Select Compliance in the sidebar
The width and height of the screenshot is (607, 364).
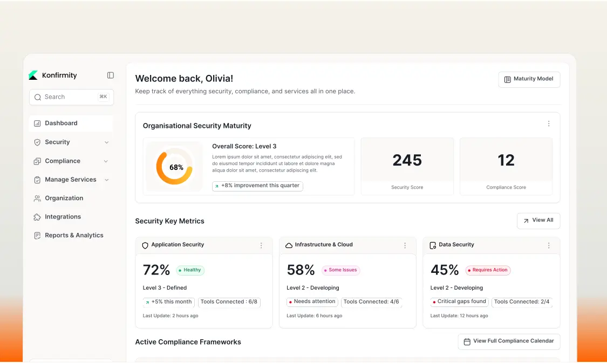point(71,161)
